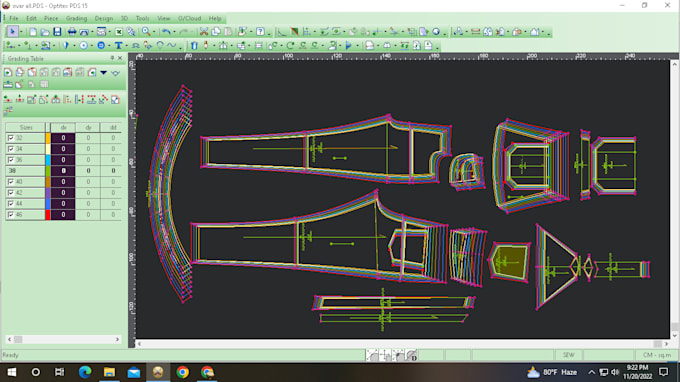Select the circle tool in the second toolbar
Viewport: 680px width, 382px height.
pyautogui.click(x=83, y=46)
